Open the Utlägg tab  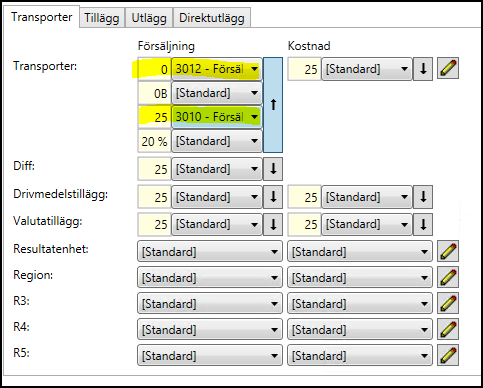(149, 18)
